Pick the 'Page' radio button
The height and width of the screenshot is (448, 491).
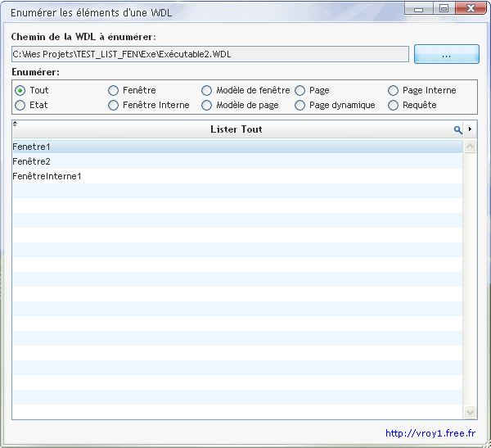300,90
